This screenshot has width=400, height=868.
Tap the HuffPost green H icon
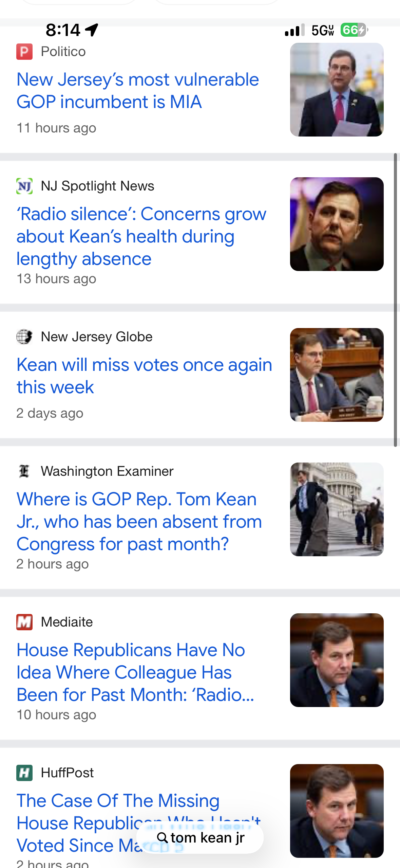click(24, 773)
